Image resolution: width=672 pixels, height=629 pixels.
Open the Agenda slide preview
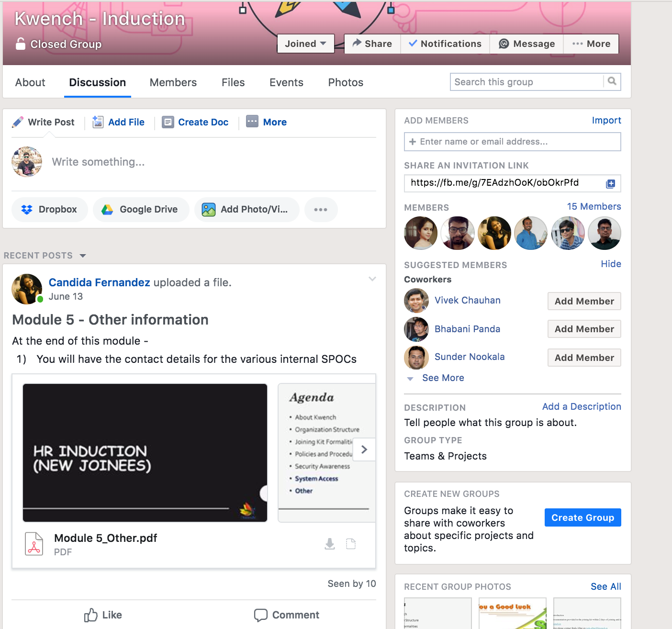coord(327,453)
